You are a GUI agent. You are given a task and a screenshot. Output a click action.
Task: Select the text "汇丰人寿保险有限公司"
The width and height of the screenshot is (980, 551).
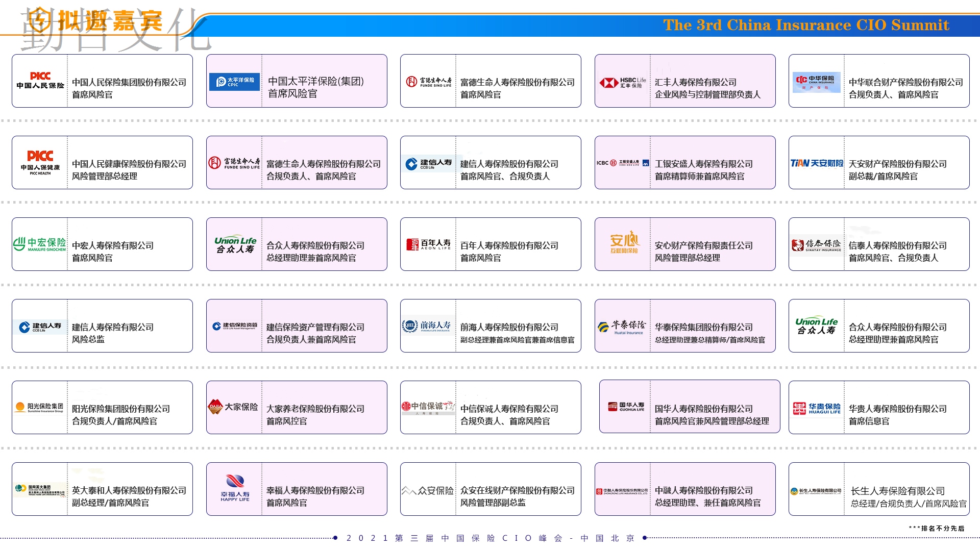[696, 82]
